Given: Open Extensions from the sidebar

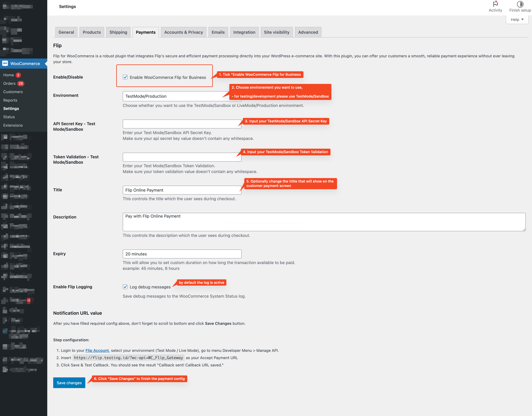Looking at the screenshot, I should 13,125.
